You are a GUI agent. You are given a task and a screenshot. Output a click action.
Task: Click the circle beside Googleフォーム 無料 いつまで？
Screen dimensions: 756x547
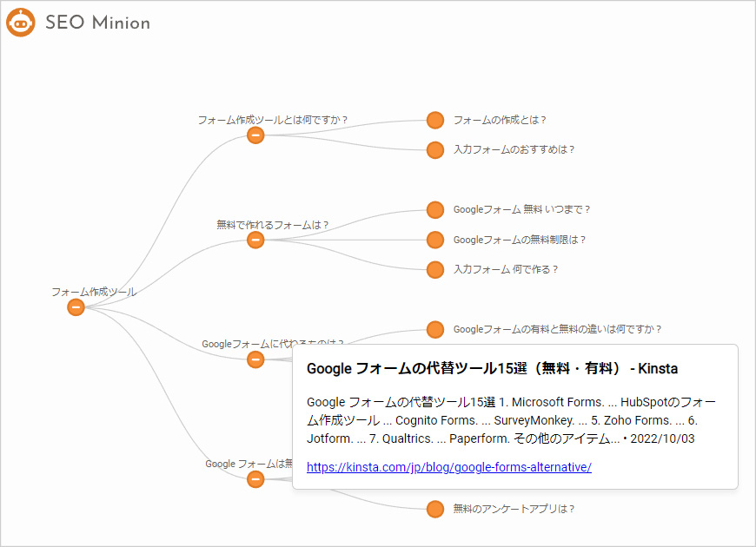pyautogui.click(x=434, y=209)
